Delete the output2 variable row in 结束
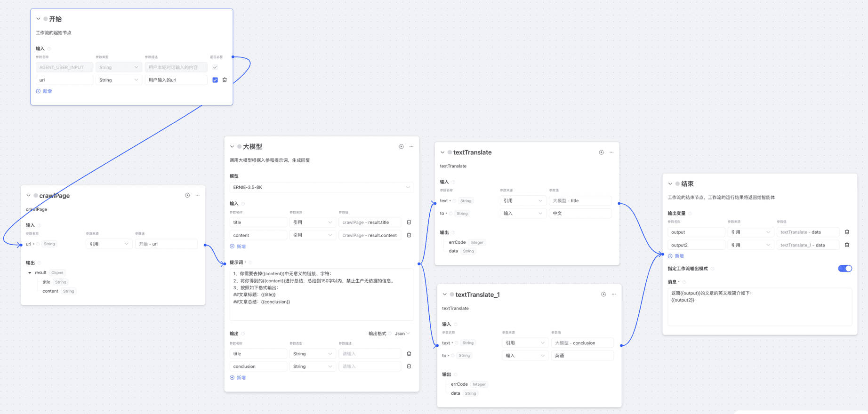This screenshot has height=414, width=868. point(847,245)
